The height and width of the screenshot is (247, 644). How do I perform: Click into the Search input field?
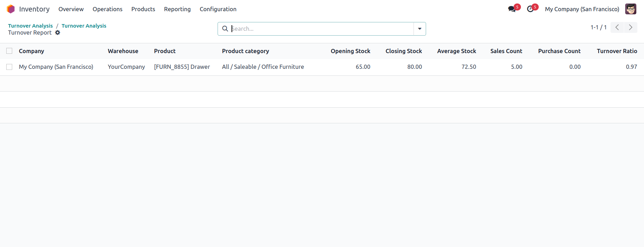(x=321, y=29)
